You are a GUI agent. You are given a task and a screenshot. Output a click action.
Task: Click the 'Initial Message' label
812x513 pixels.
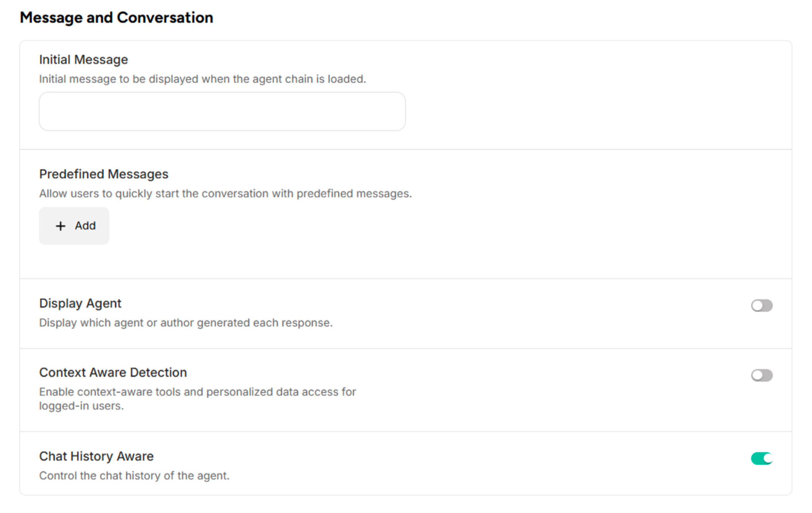[x=84, y=60]
